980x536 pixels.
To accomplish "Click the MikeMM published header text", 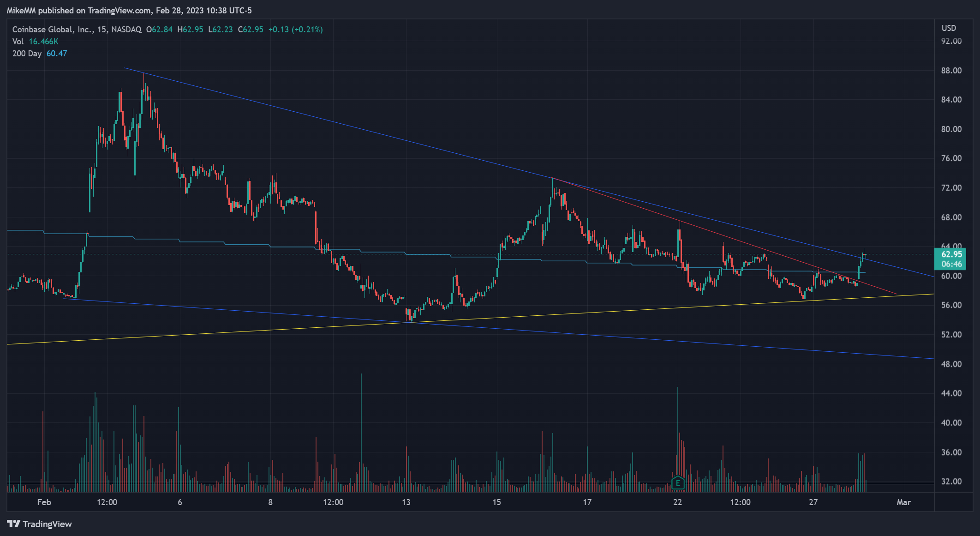I will (x=129, y=10).
